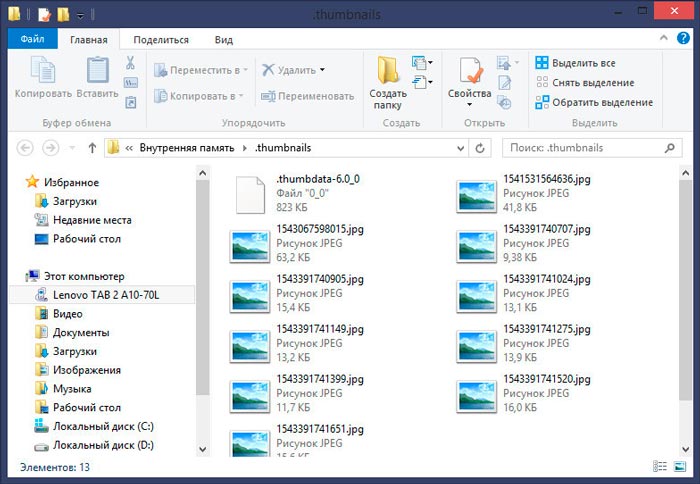The image size is (700, 484).
Task: Go back using the Back arrow
Action: 25,148
